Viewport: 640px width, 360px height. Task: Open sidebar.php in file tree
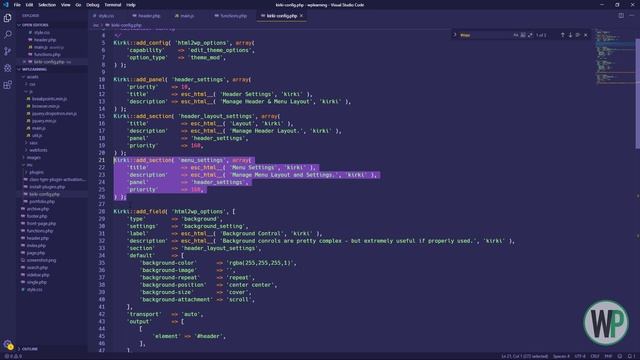(38, 275)
